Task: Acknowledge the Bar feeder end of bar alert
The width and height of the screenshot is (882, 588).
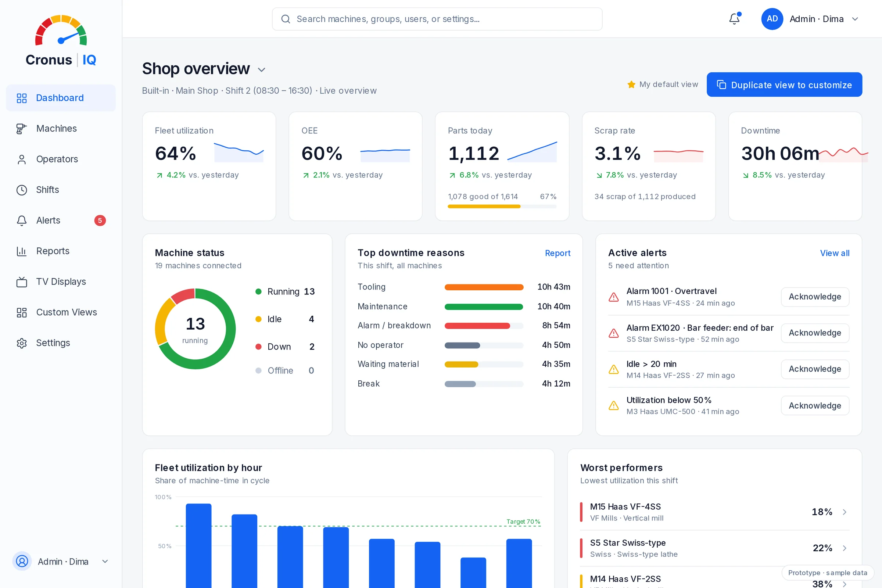Action: [815, 333]
